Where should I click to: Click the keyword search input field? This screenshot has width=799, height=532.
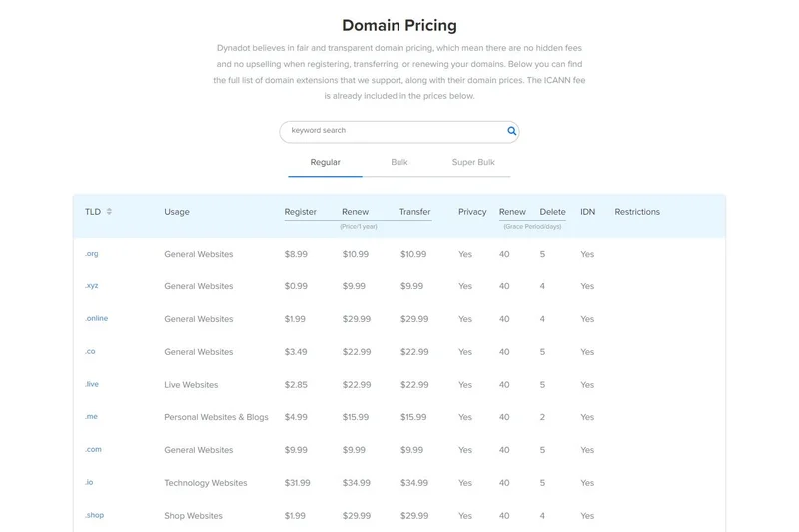click(395, 131)
